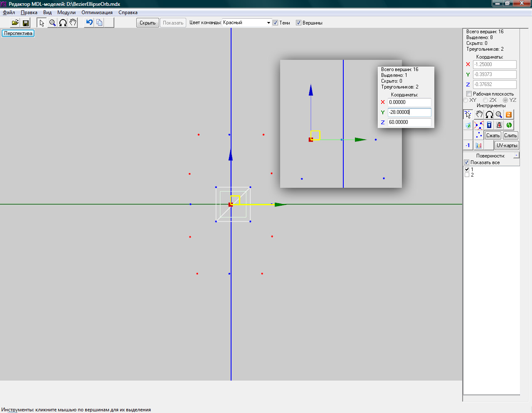Enable the Рабочая плоскость checkbox
Viewport: 532px width, 413px height.
[x=469, y=94]
